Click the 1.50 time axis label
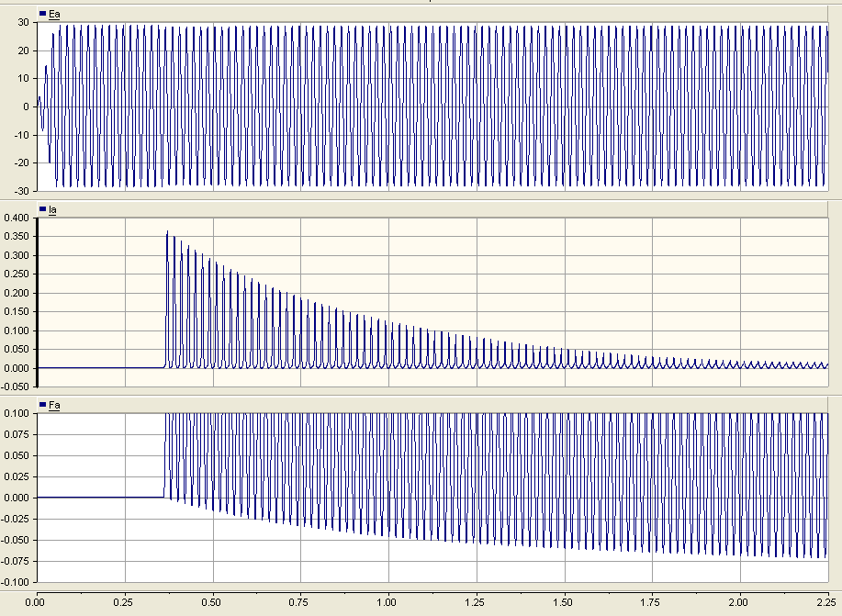The width and height of the screenshot is (842, 616). (563, 602)
